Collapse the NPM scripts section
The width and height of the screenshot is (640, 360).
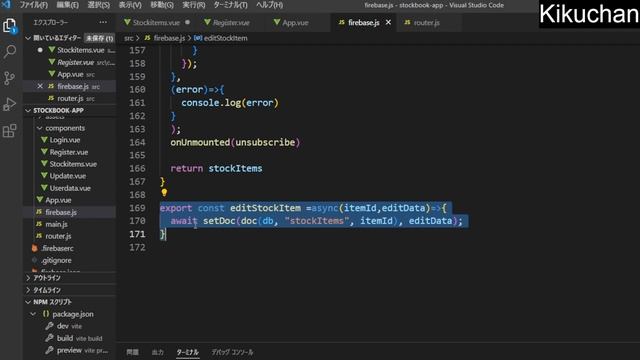pyautogui.click(x=28, y=302)
